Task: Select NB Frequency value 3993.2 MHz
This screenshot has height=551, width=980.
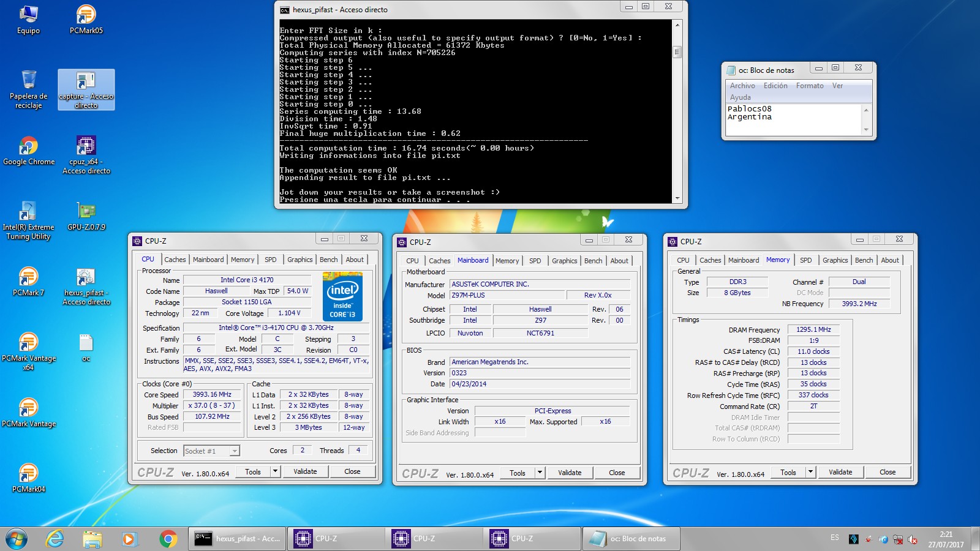Action: coord(859,304)
